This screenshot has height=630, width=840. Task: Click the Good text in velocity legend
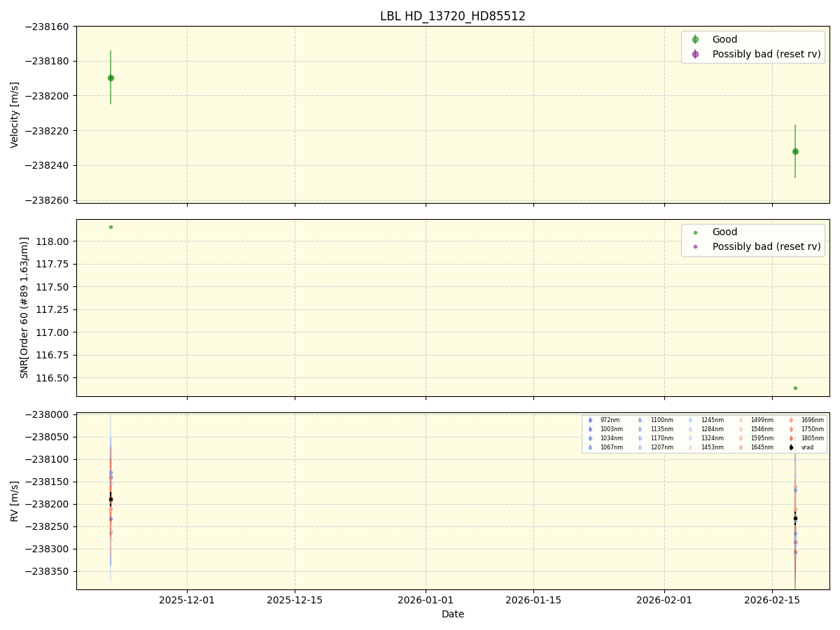pyautogui.click(x=724, y=40)
